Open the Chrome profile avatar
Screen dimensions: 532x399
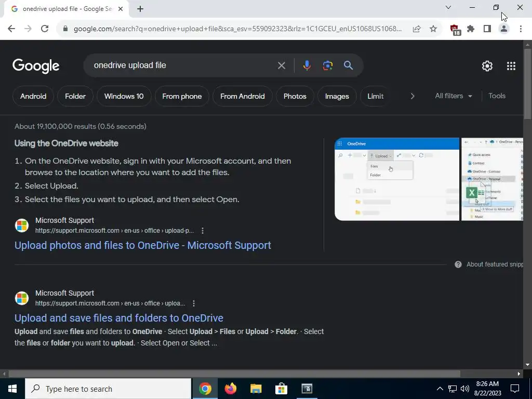click(504, 29)
